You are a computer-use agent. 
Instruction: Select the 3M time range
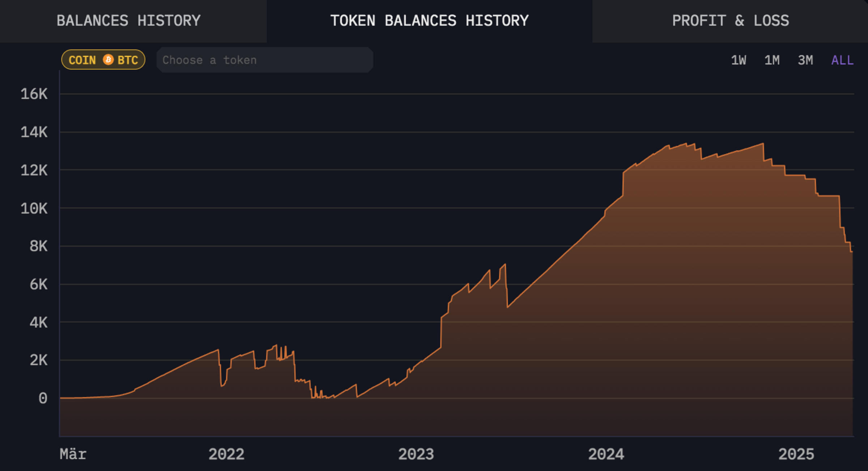[805, 60]
